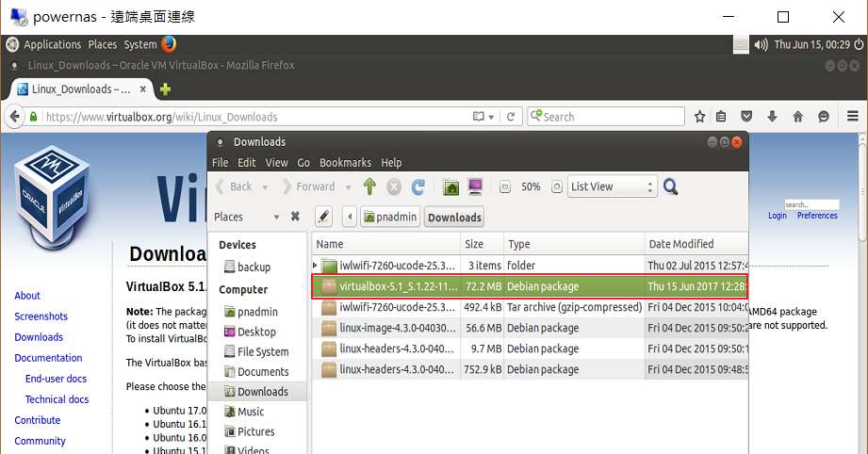
Task: Open reader view dropdown arrow in URL bar
Action: pos(491,117)
